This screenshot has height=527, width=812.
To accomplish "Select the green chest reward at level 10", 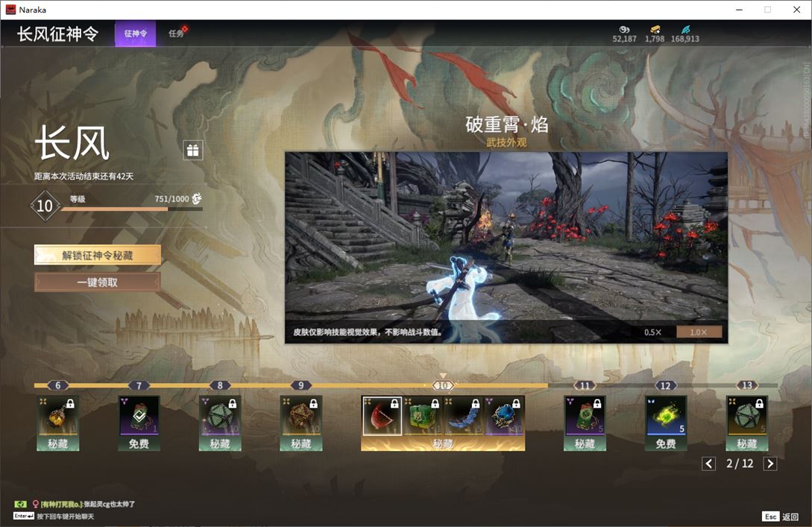I will (423, 416).
